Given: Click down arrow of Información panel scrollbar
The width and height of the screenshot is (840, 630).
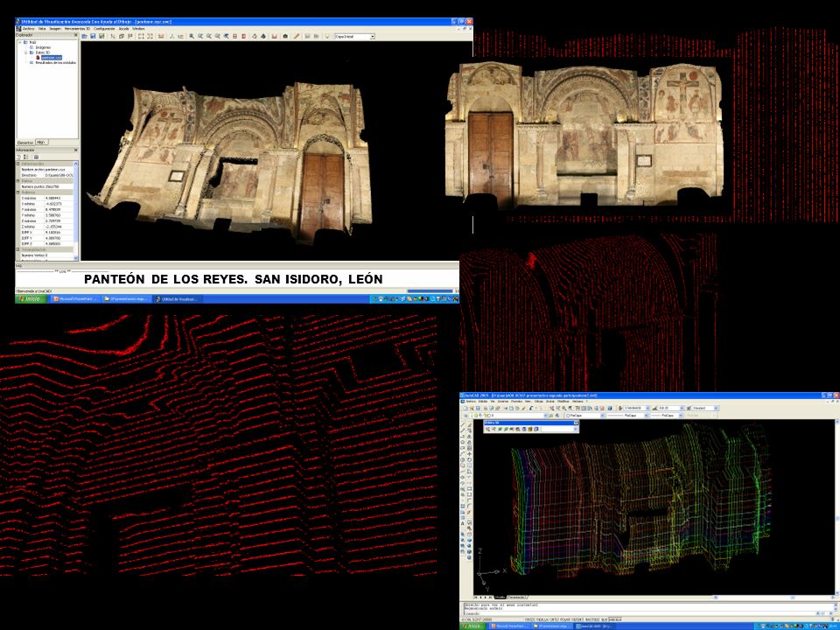Looking at the screenshot, I should [x=75, y=258].
